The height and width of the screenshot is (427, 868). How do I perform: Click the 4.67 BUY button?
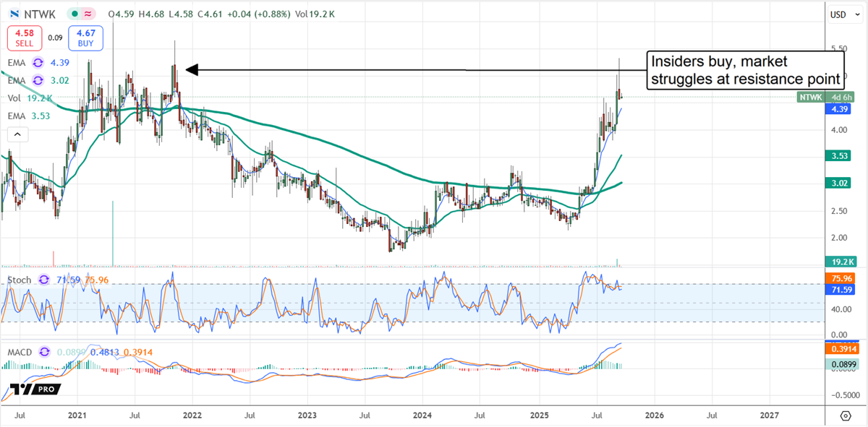(85, 38)
